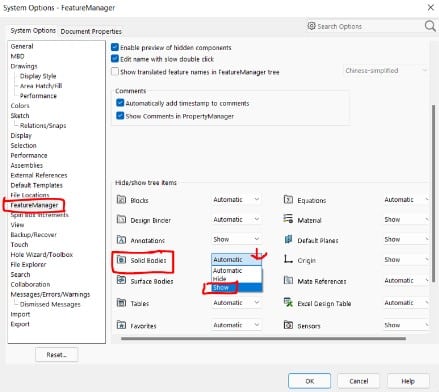Screen dimensions: 439x392
Task: Select General in the options list
Action: pyautogui.click(x=22, y=46)
